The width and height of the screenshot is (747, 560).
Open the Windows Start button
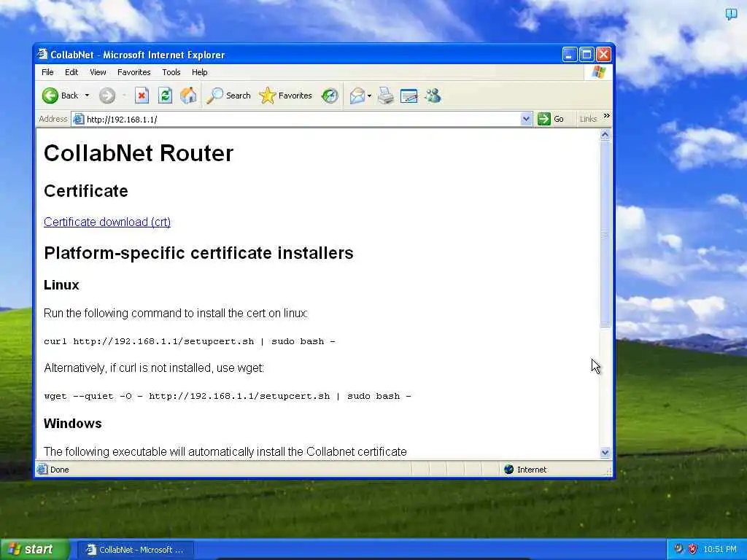coord(34,550)
